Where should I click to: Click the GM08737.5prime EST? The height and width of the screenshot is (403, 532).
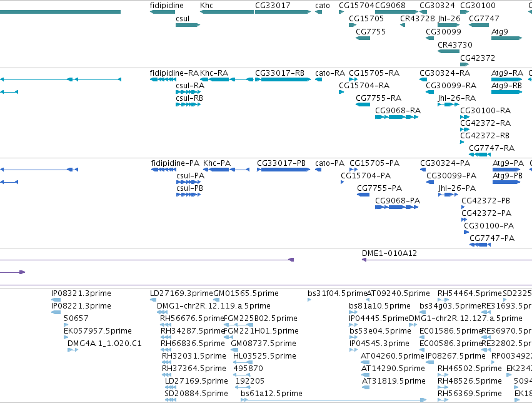(x=234, y=350)
